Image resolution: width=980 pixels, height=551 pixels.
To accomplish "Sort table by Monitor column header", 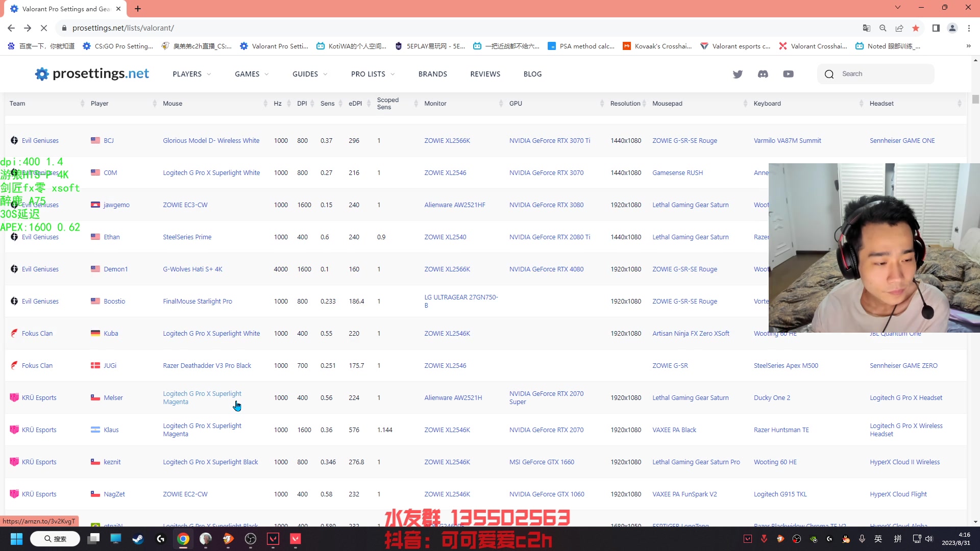I will (435, 104).
